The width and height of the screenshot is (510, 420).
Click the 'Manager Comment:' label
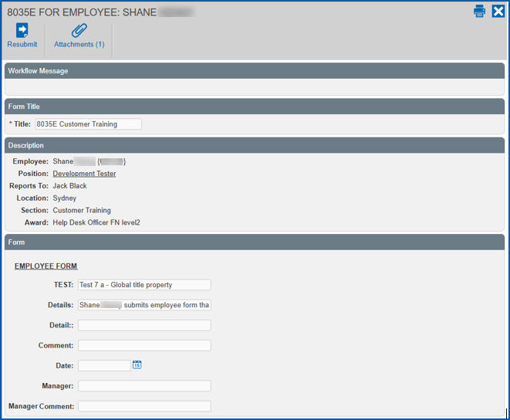42,406
